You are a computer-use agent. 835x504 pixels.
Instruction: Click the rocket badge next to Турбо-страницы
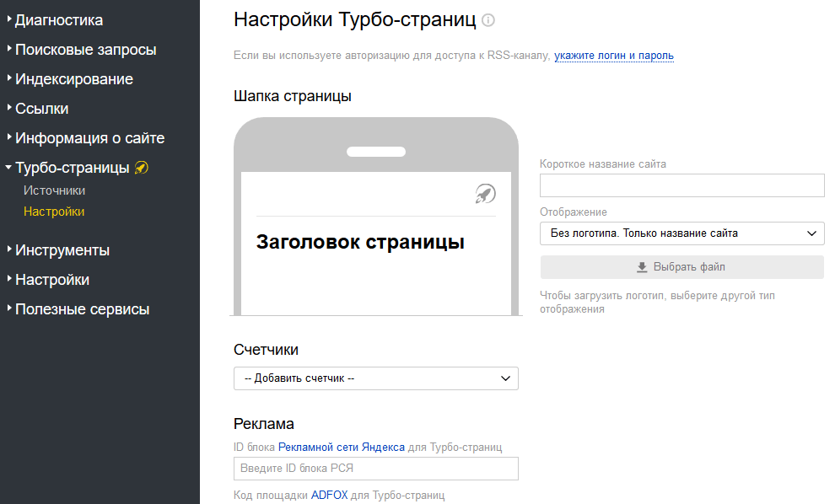point(142,168)
